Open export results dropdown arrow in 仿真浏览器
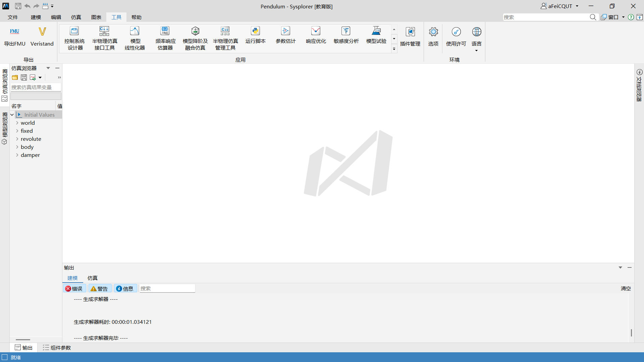 click(x=40, y=77)
